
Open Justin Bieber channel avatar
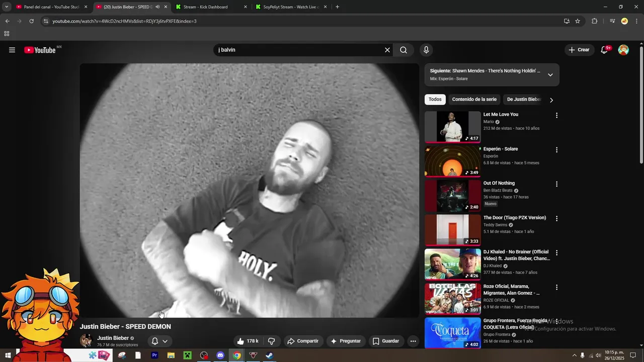click(86, 341)
